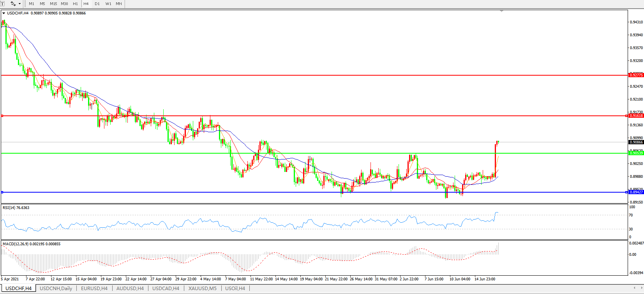
Task: Click the green 0.90539 price level label
Action: (636, 153)
